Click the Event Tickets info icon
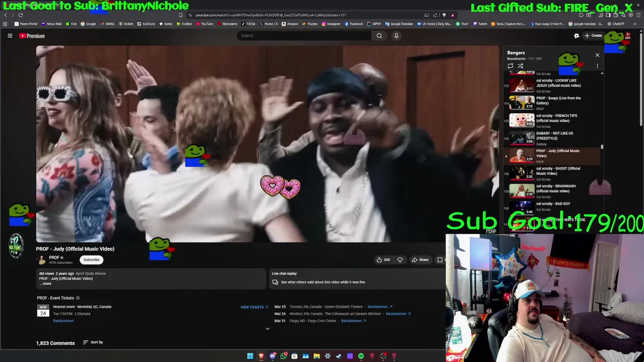This screenshot has height=362, width=644. tap(77, 298)
